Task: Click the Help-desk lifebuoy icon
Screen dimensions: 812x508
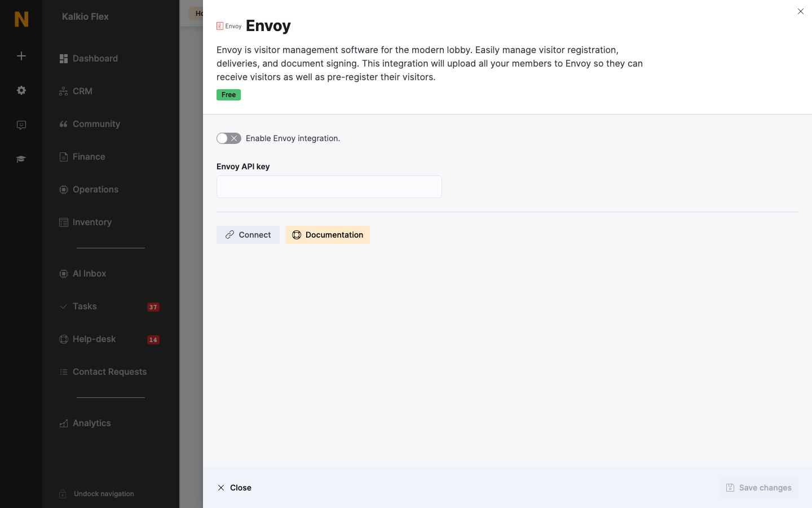Action: [64, 339]
